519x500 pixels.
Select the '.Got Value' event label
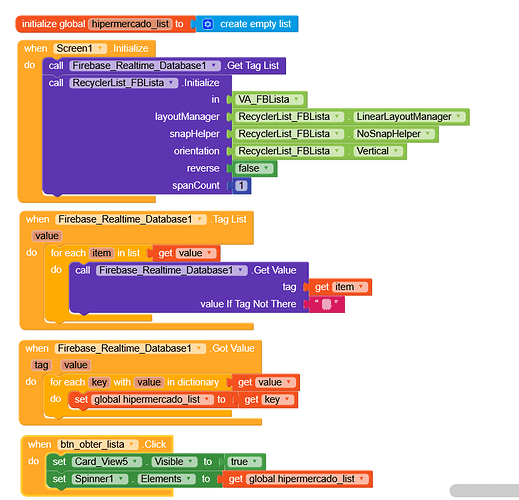tap(232, 349)
